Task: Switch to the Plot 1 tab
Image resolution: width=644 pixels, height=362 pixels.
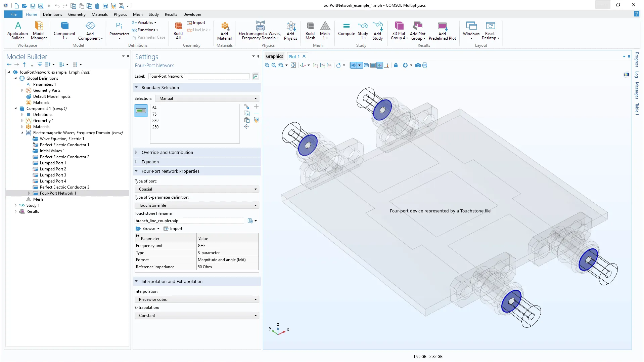Action: pos(294,56)
